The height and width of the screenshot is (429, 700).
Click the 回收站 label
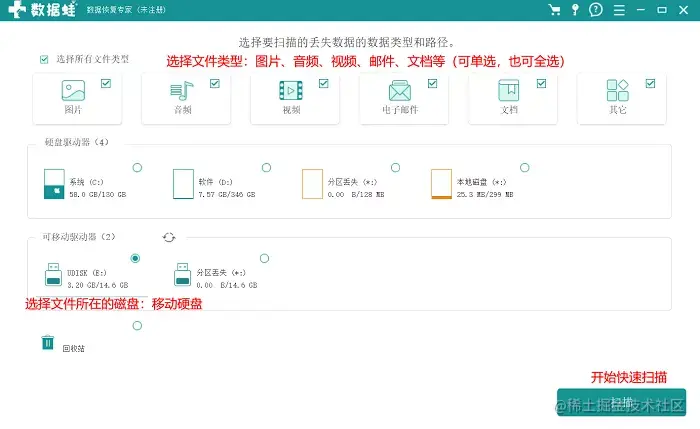(x=73, y=349)
